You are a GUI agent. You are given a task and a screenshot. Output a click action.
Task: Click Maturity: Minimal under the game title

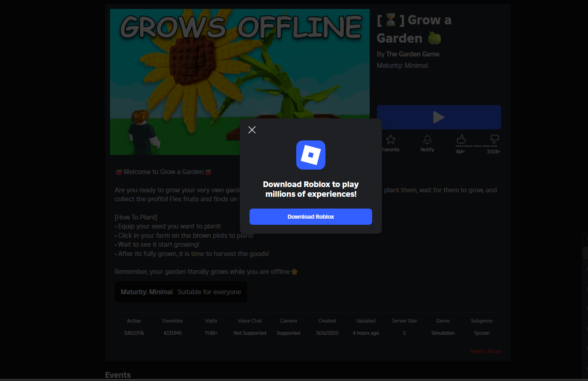point(402,65)
